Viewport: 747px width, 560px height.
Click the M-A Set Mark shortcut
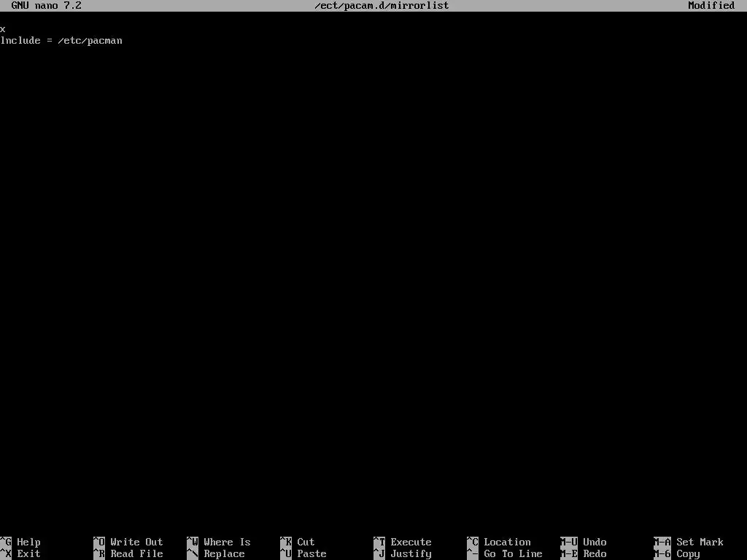(689, 542)
